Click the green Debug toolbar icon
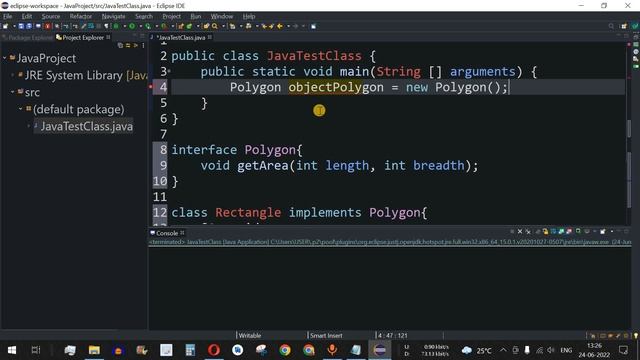Viewport: 640px width, 360px height. tap(116, 26)
